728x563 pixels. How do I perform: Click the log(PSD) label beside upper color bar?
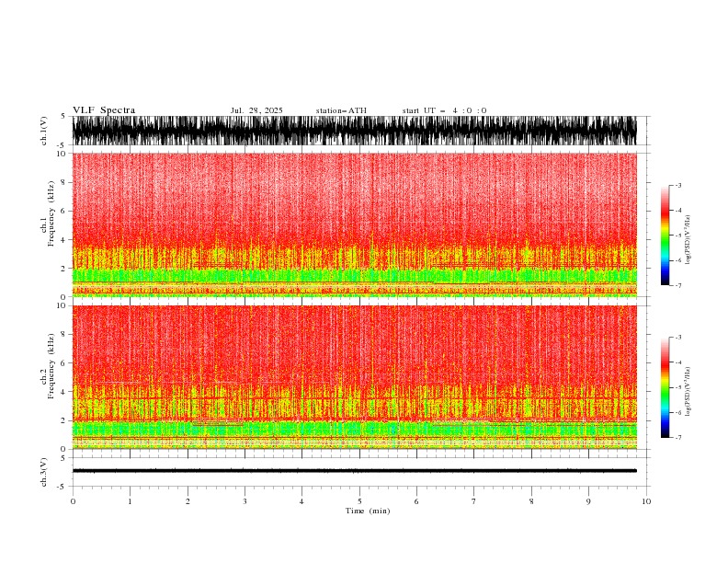688,240
